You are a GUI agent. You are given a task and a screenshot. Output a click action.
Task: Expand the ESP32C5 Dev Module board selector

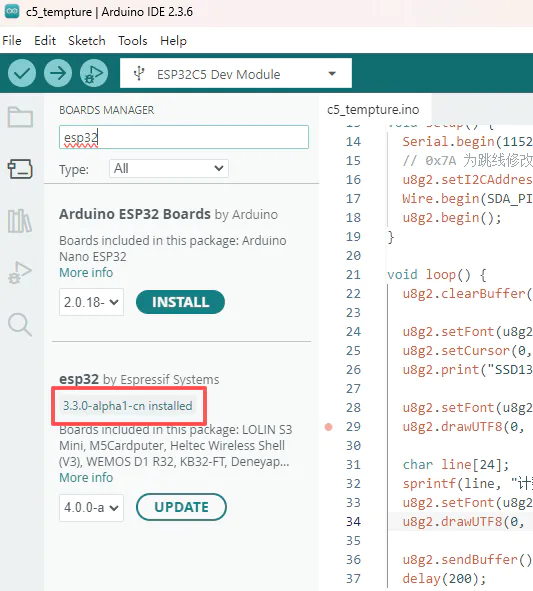(x=236, y=73)
